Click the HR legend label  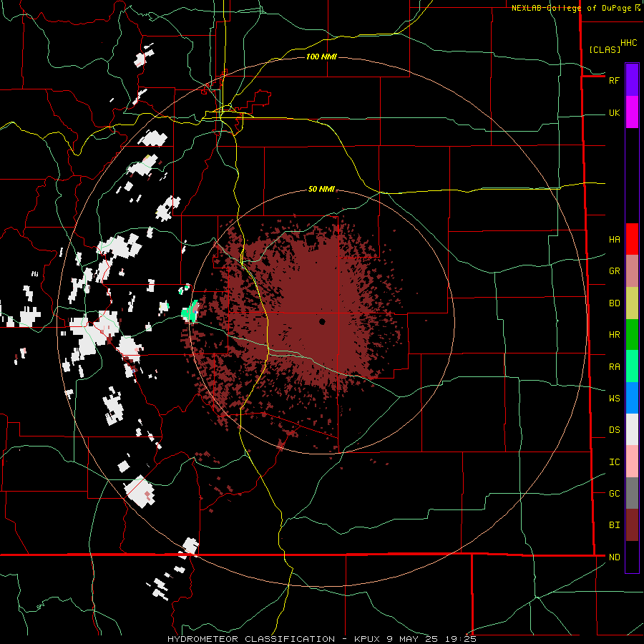tap(614, 335)
